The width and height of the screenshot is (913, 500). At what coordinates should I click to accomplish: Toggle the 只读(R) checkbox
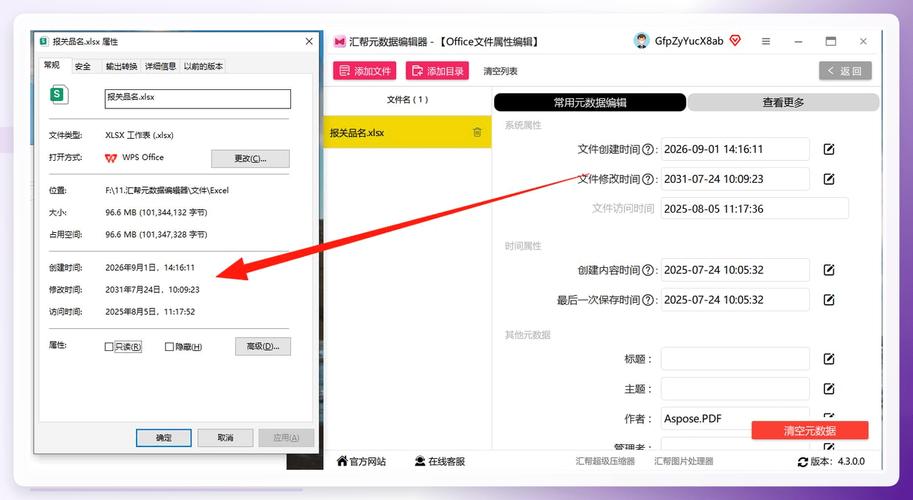coord(109,346)
